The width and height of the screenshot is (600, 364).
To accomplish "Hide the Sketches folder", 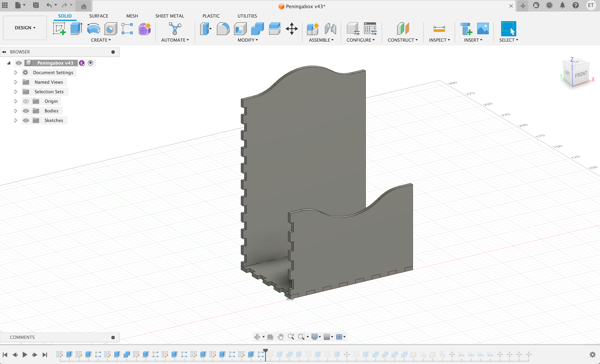I will pos(26,120).
